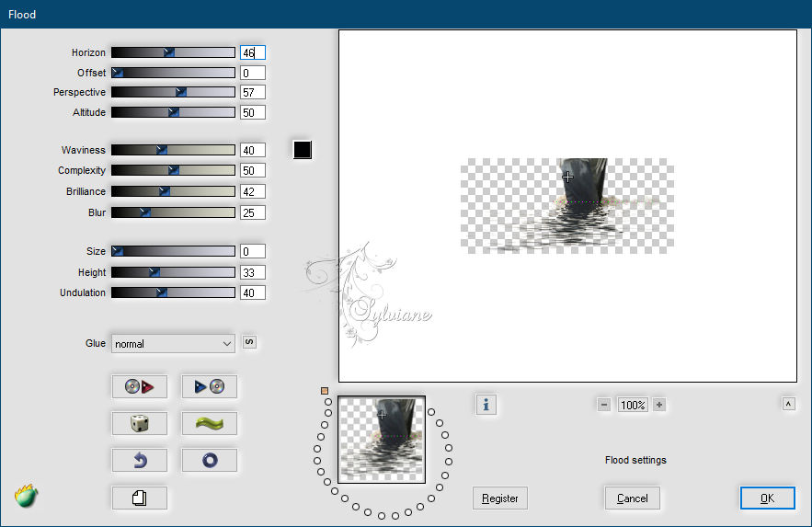This screenshot has height=527, width=812.
Task: Focus the Blur value field showing 25
Action: (253, 212)
